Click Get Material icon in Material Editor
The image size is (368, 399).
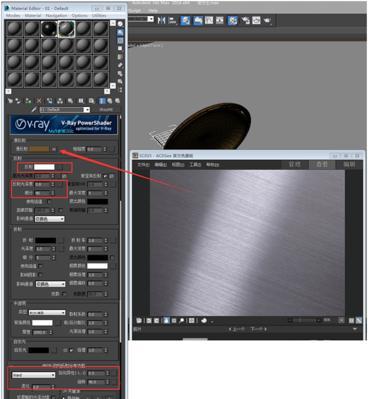[10, 101]
